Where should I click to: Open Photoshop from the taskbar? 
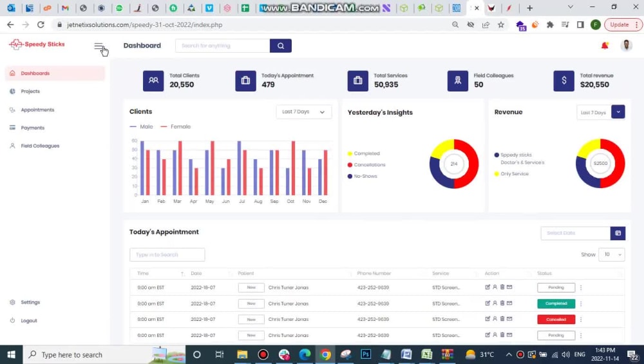[366, 354]
